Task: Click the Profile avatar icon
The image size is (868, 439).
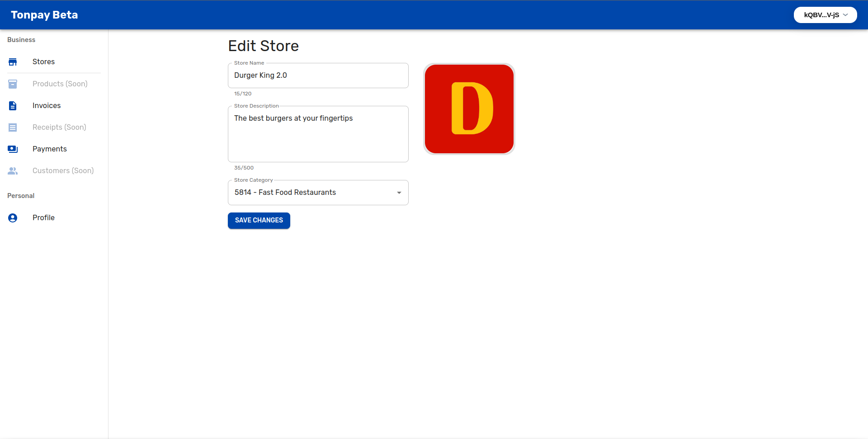Action: click(x=13, y=217)
